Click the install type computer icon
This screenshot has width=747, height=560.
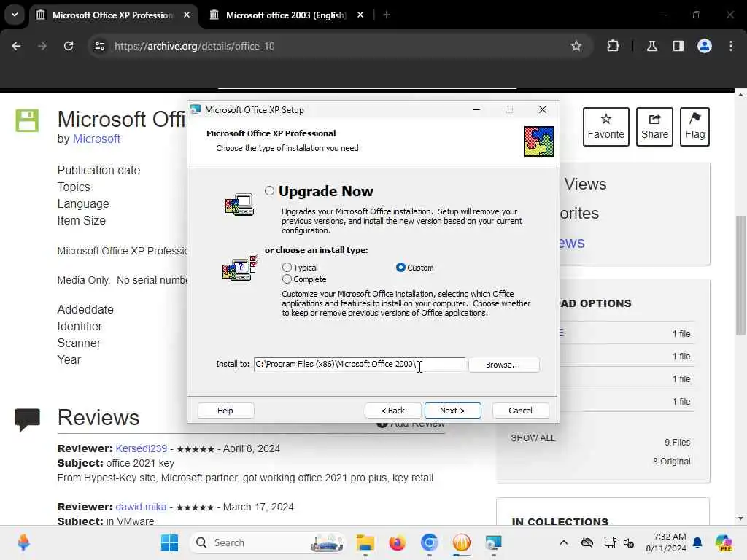pos(240,268)
